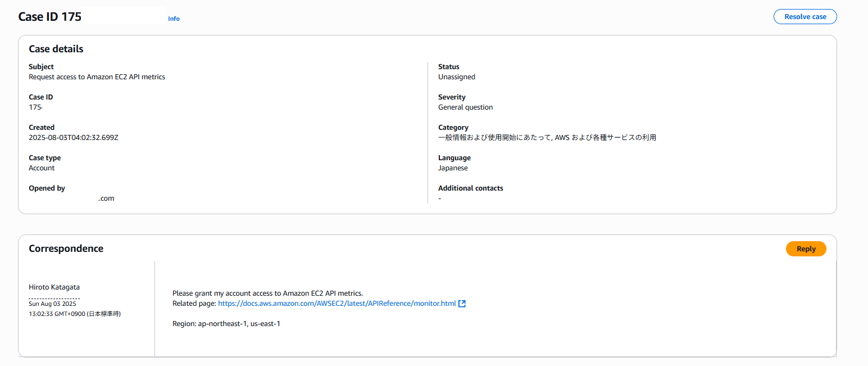Click the Resolve case button

pyautogui.click(x=805, y=17)
